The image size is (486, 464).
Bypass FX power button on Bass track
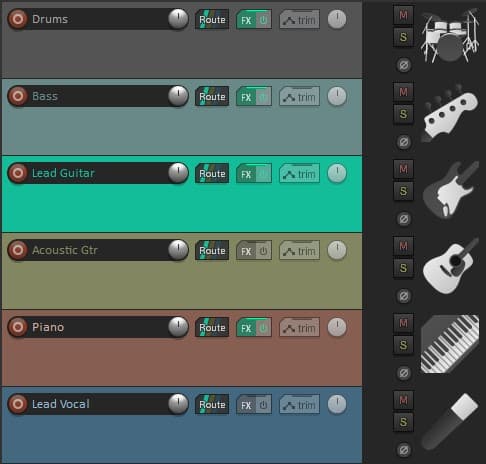(x=263, y=97)
